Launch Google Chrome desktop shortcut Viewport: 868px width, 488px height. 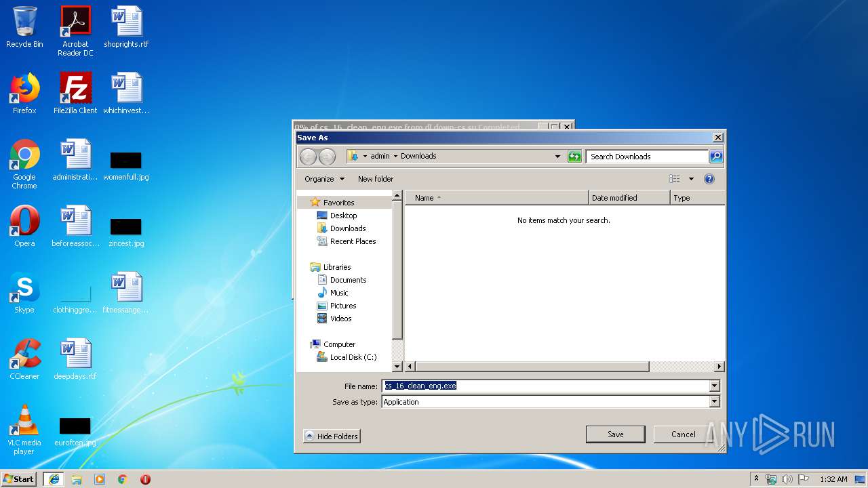coord(24,164)
